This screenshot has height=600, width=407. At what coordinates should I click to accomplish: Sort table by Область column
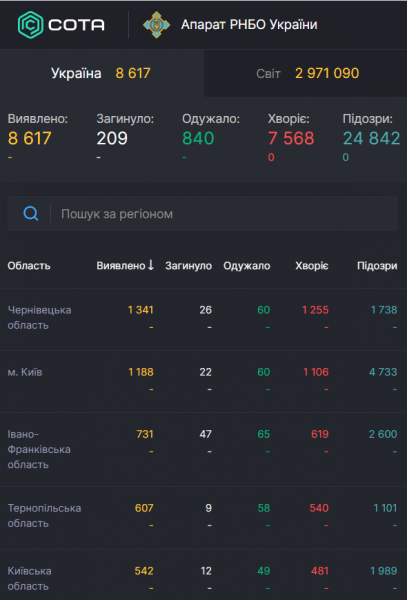[29, 266]
